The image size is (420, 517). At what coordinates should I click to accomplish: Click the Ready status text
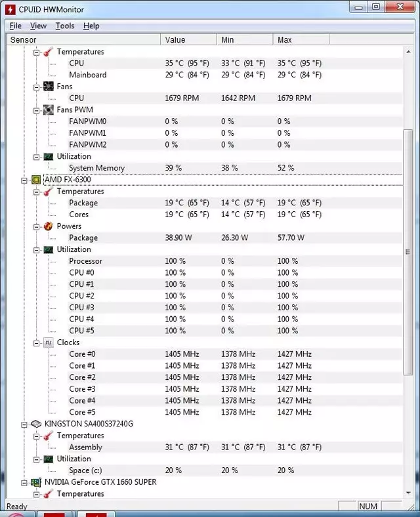[x=17, y=507]
